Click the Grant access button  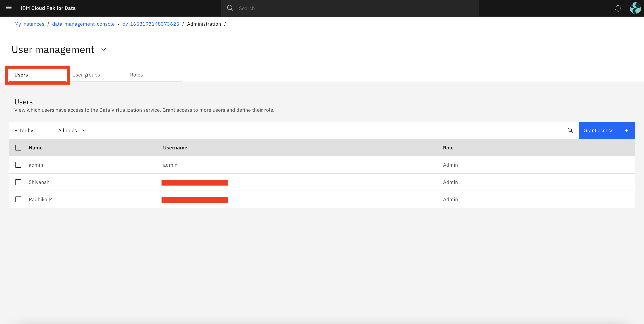point(598,130)
